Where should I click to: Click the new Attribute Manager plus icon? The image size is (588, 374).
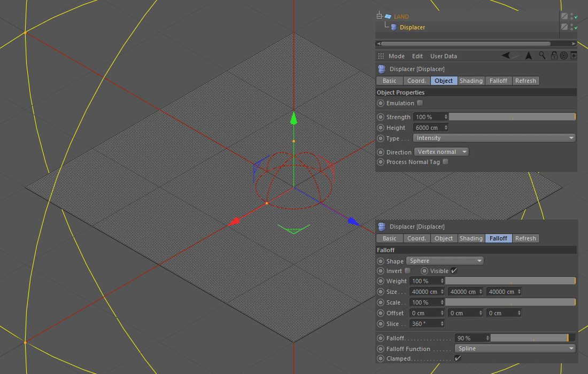tap(574, 56)
